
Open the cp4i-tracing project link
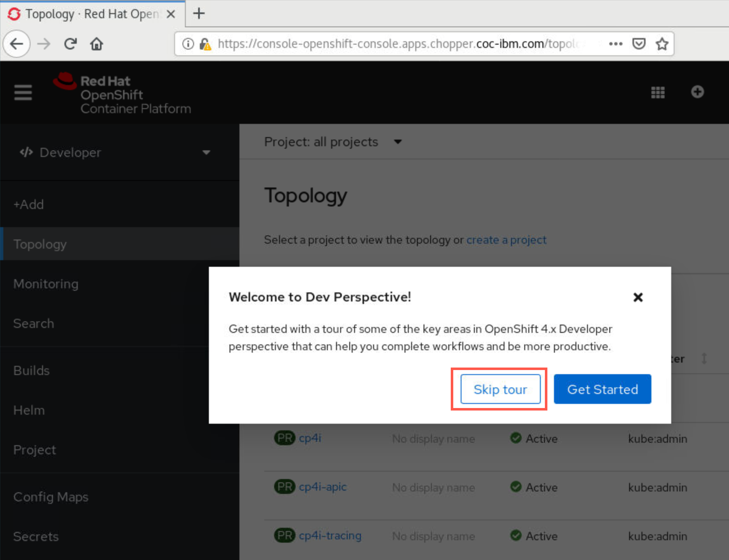(330, 536)
